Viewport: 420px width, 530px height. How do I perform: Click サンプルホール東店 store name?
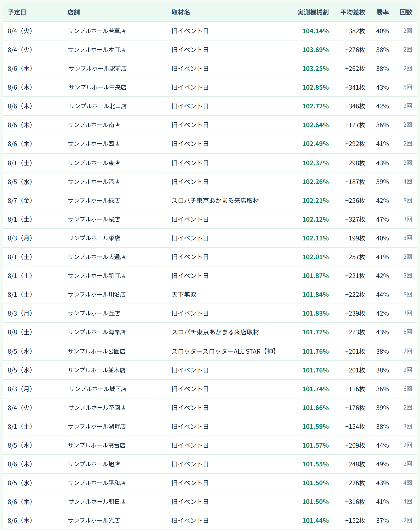[94, 163]
